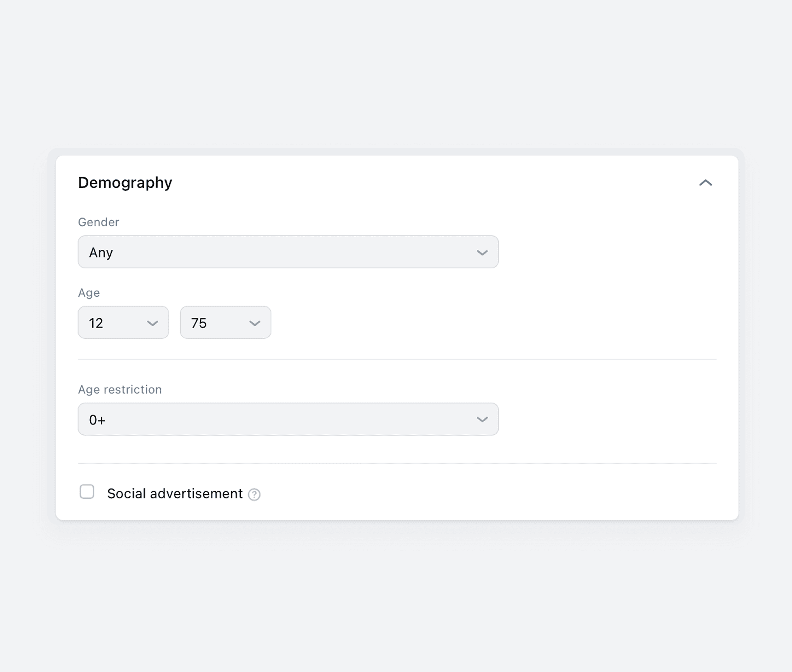
Task: Click the Social advertisement help icon
Action: (x=254, y=494)
